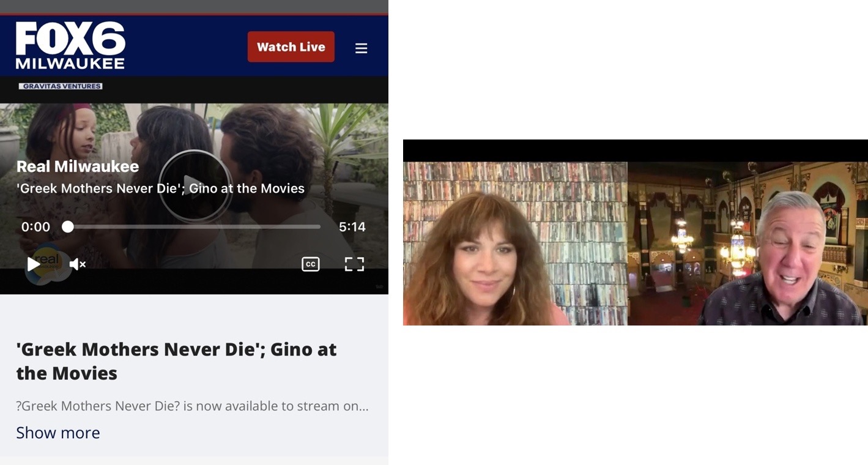Expand the description with Show more

(58, 433)
